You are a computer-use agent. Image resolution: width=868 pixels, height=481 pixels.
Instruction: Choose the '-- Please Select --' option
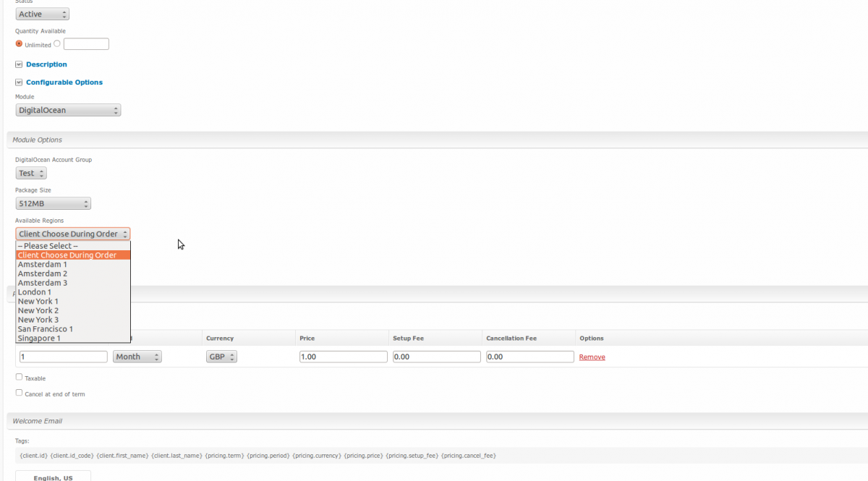[x=73, y=246]
